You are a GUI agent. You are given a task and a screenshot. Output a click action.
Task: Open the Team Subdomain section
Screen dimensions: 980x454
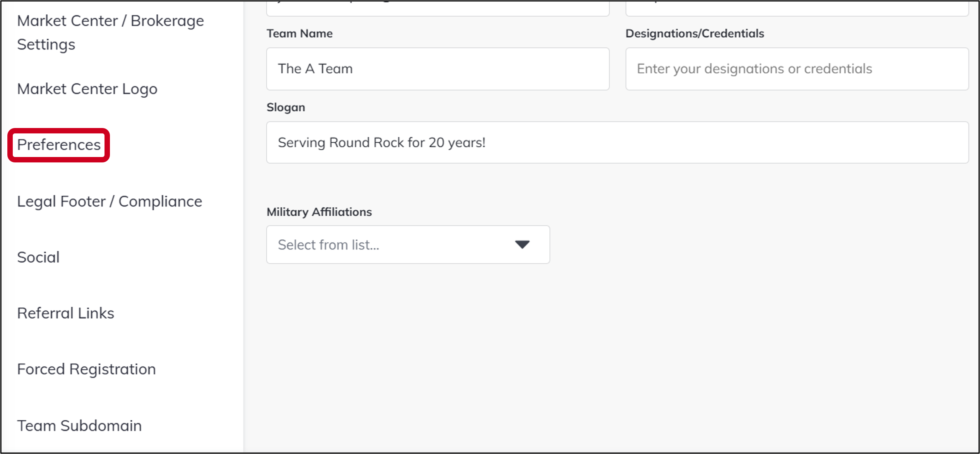[79, 425]
